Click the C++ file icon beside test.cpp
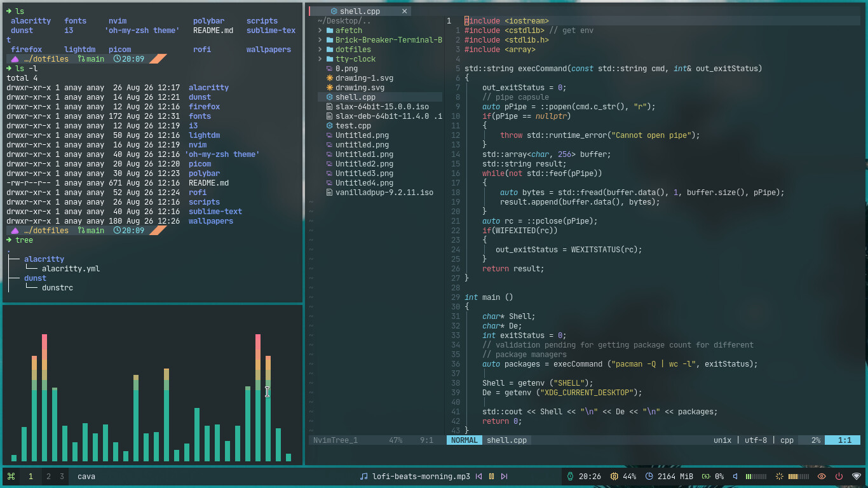This screenshot has height=488, width=868. [330, 126]
